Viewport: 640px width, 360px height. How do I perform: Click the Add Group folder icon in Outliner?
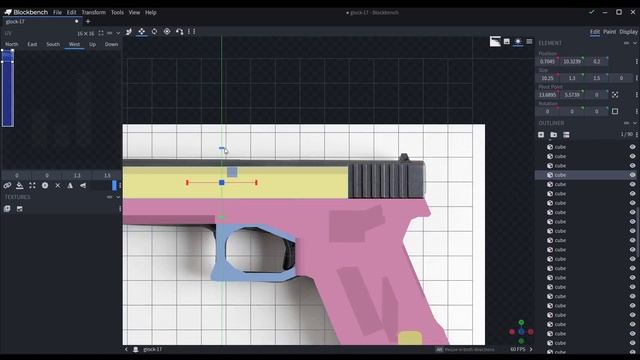click(553, 135)
